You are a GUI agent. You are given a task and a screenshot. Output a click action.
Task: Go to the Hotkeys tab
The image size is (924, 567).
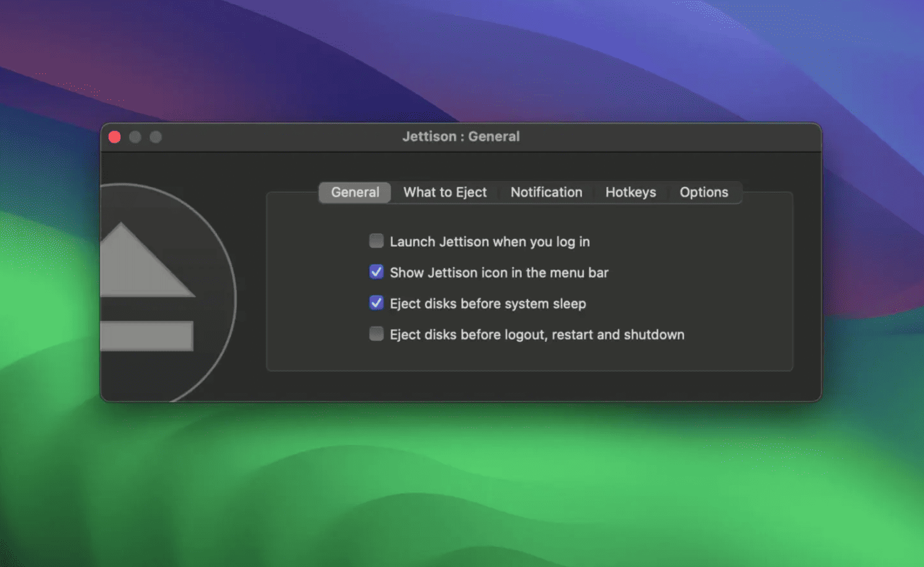point(630,192)
